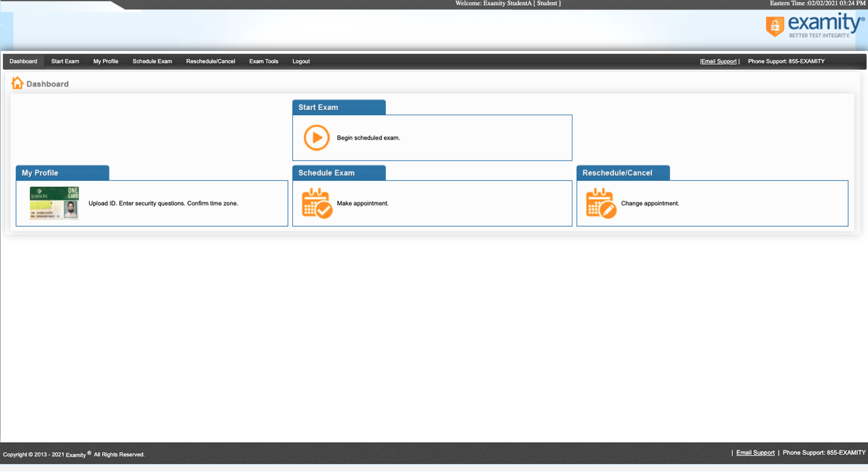Select the Reschedule/Cancel card header tab
The image size is (868, 472).
pos(623,172)
